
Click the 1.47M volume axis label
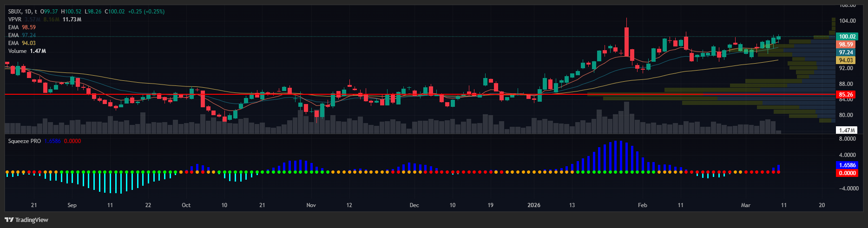(x=847, y=130)
